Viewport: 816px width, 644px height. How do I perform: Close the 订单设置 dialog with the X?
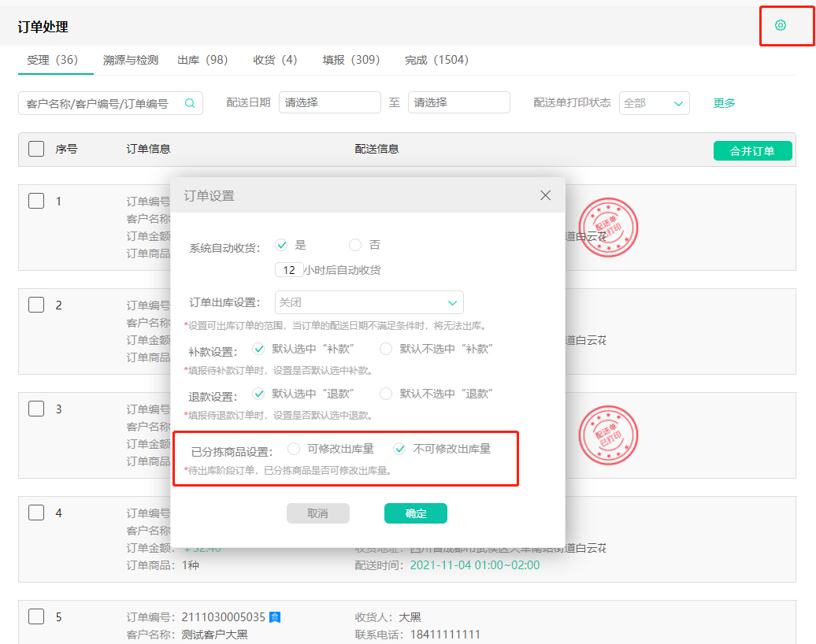click(545, 195)
